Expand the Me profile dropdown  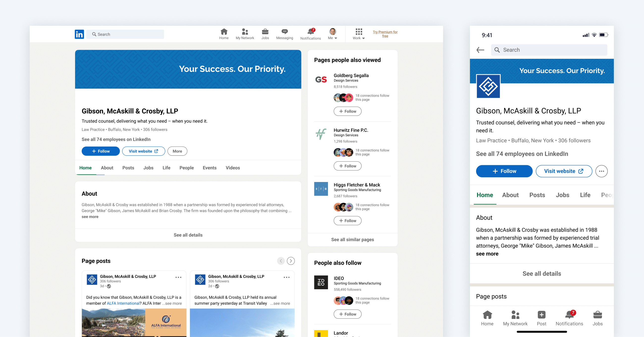(x=332, y=34)
